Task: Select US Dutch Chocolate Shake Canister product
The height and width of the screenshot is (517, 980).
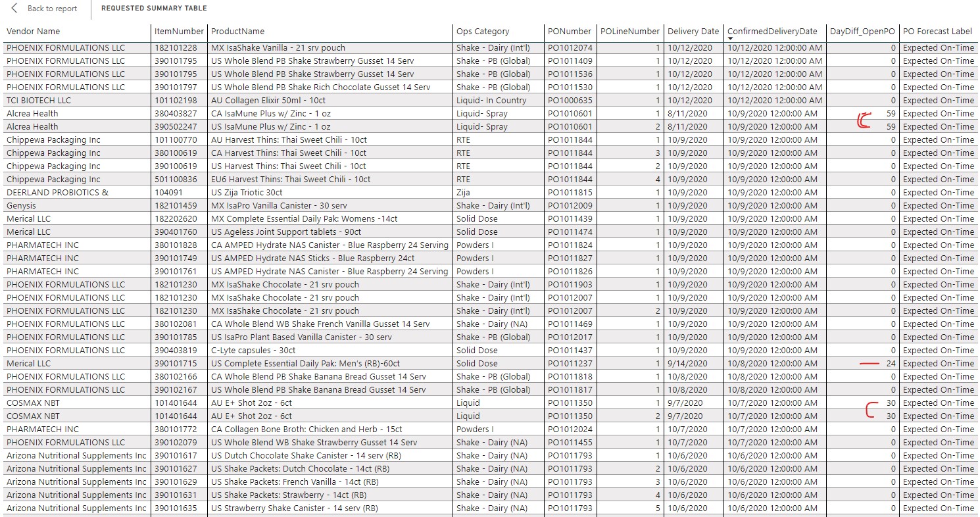Action: (306, 455)
